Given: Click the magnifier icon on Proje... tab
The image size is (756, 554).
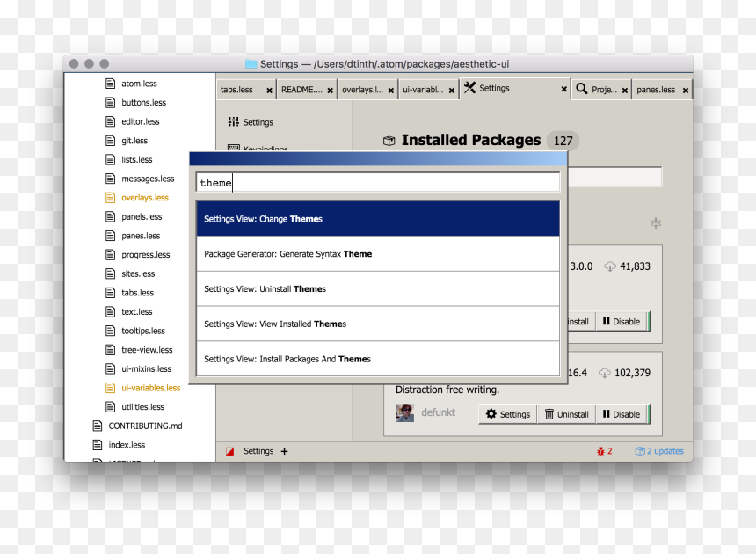Looking at the screenshot, I should pos(581,89).
